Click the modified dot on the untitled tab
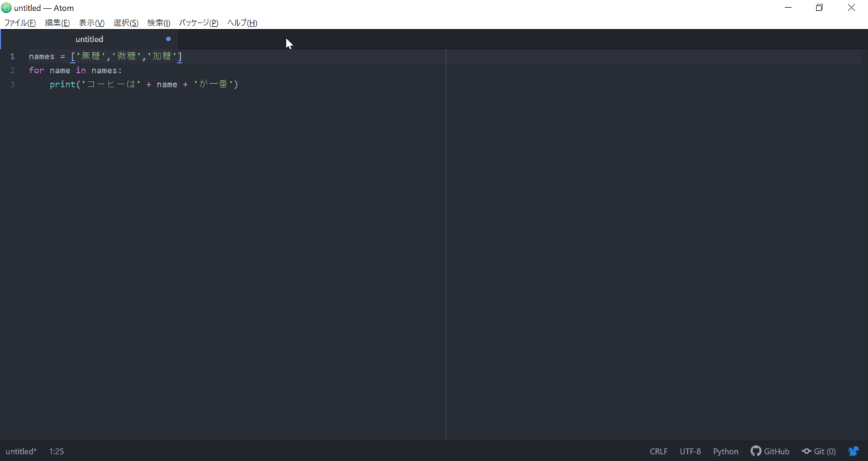Screen dimensions: 868x461 coord(168,39)
